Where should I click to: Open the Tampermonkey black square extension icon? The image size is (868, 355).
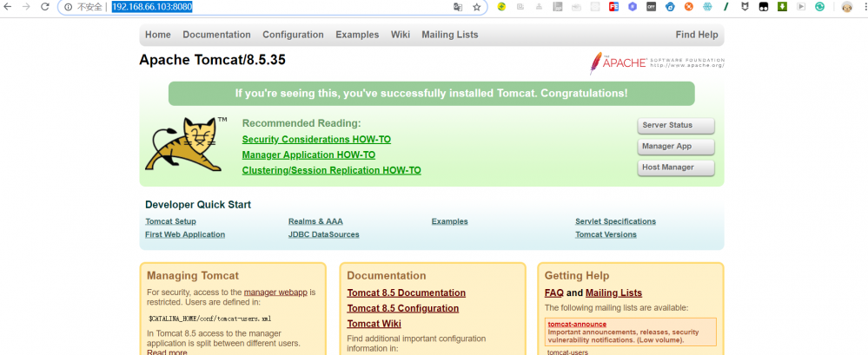coord(764,7)
